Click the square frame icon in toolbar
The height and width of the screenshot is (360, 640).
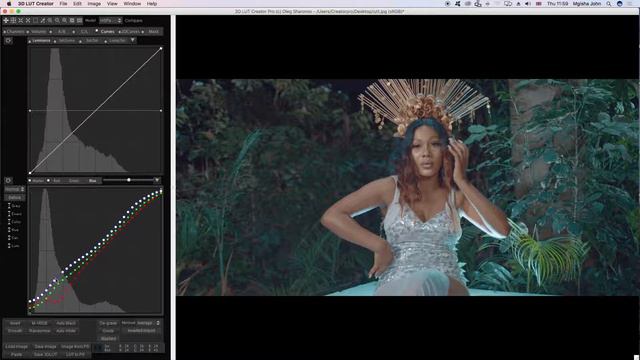[35, 20]
